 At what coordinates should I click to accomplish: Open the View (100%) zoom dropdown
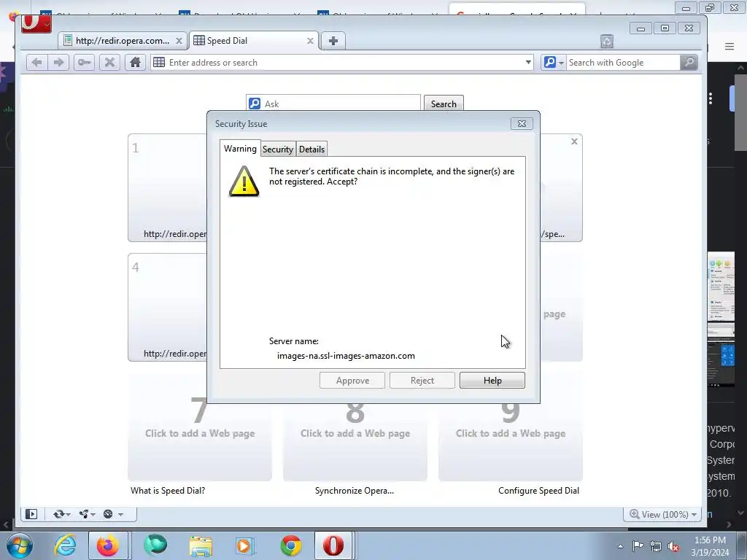coord(663,514)
